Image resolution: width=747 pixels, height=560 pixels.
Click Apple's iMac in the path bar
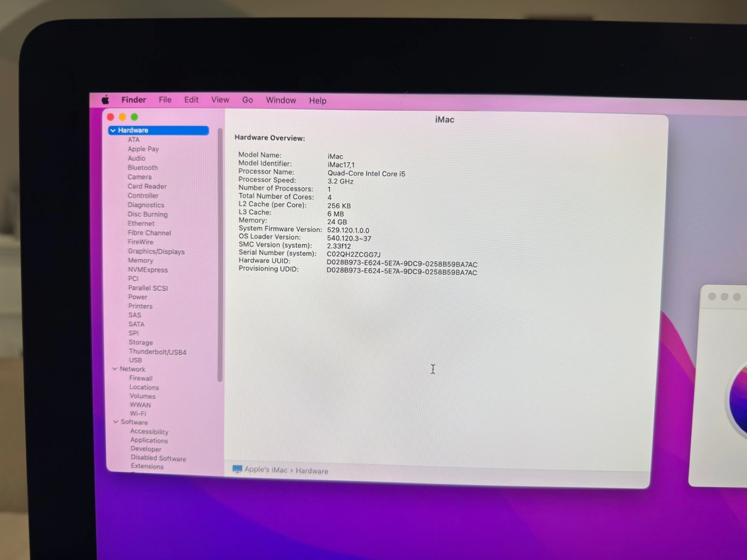pyautogui.click(x=266, y=469)
